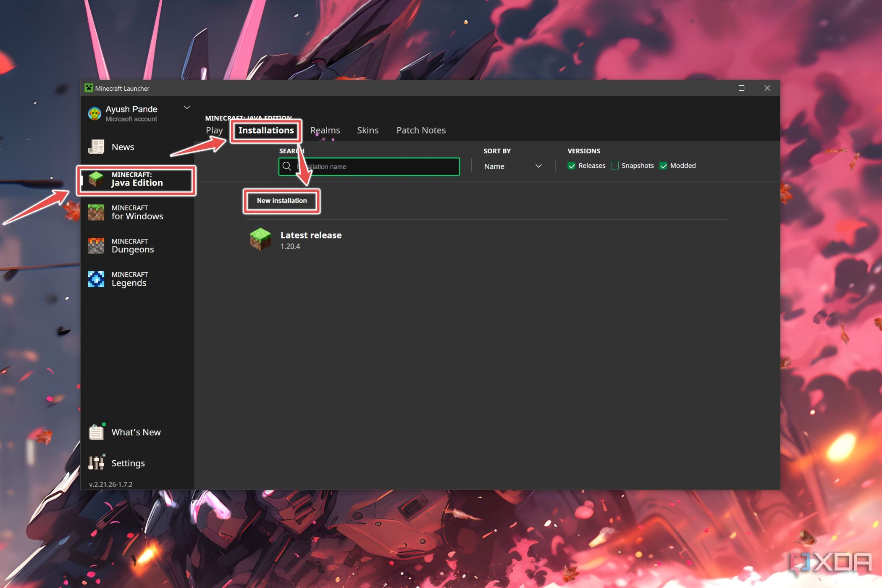Click the Ayush Pande account avatar

tap(94, 113)
